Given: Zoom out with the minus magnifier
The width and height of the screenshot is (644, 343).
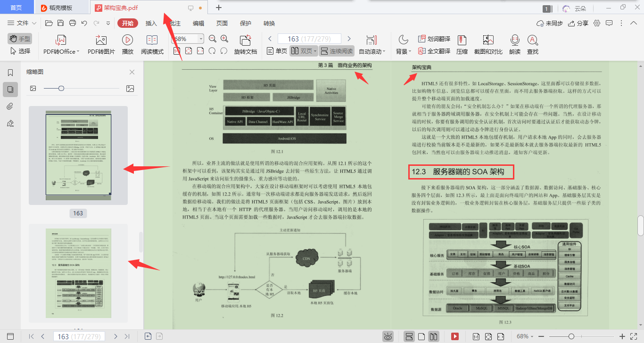Looking at the screenshot, I should pos(212,39).
